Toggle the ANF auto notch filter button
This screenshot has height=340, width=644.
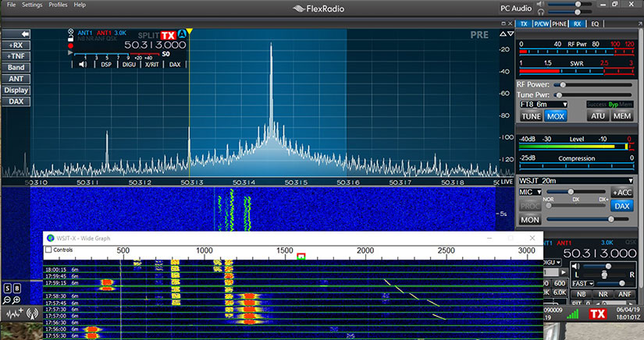click(x=624, y=294)
